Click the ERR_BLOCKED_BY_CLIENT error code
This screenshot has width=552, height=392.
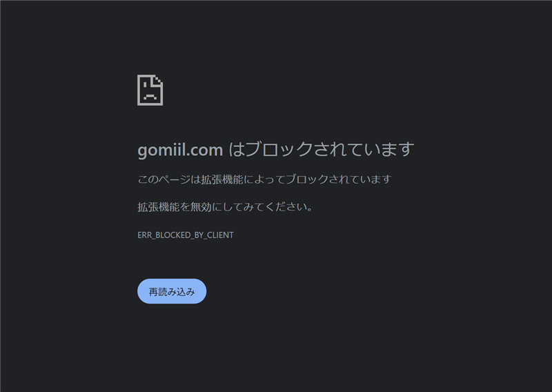pyautogui.click(x=186, y=235)
